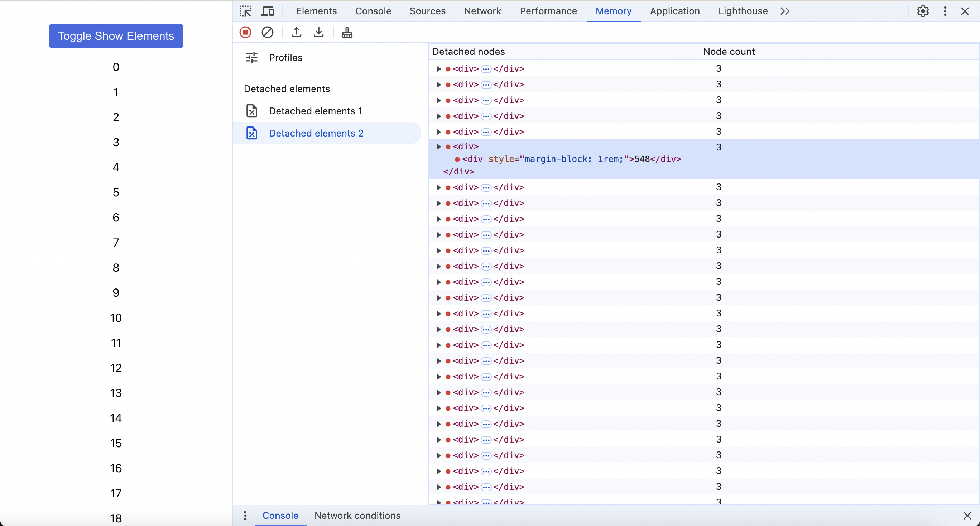The height and width of the screenshot is (526, 980).
Task: Close the DevTools panel
Action: click(965, 11)
